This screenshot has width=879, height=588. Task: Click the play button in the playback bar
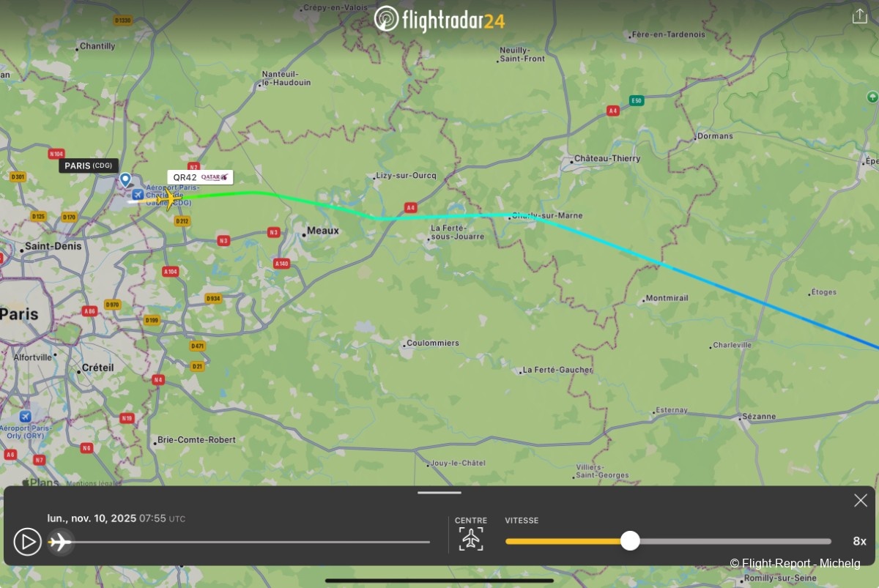[28, 542]
